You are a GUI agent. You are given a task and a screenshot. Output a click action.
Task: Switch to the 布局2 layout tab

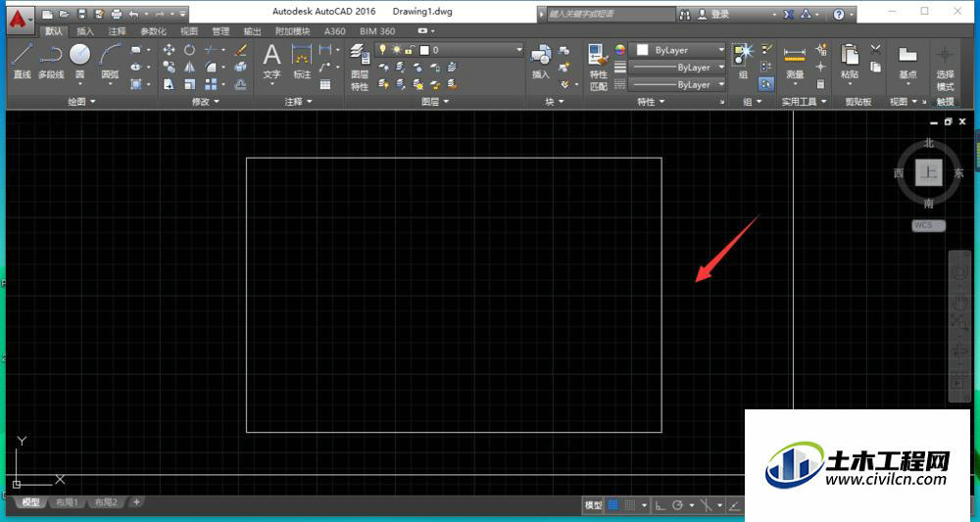(105, 502)
